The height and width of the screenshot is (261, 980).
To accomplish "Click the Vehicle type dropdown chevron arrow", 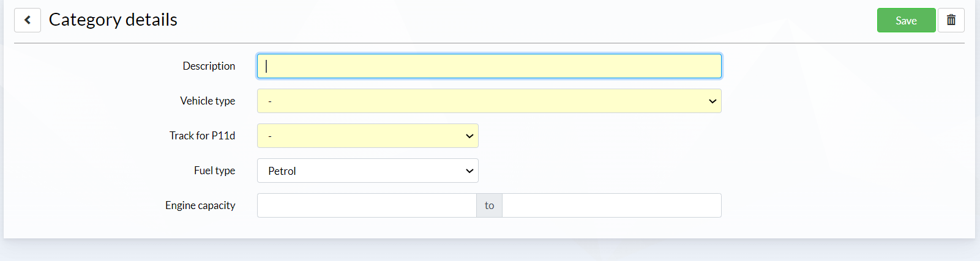I will (x=713, y=101).
